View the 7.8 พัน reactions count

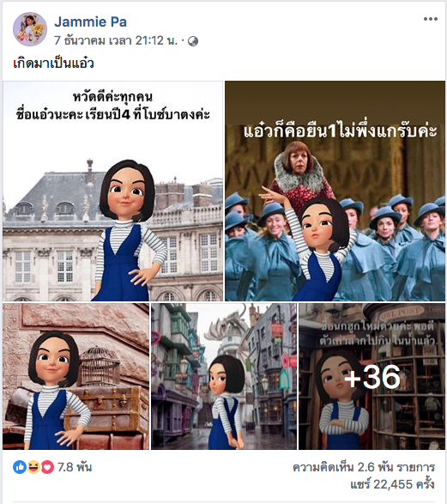pyautogui.click(x=75, y=467)
